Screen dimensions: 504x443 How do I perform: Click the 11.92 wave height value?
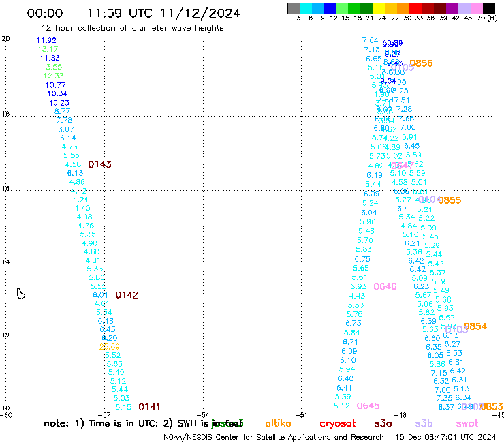pos(46,40)
